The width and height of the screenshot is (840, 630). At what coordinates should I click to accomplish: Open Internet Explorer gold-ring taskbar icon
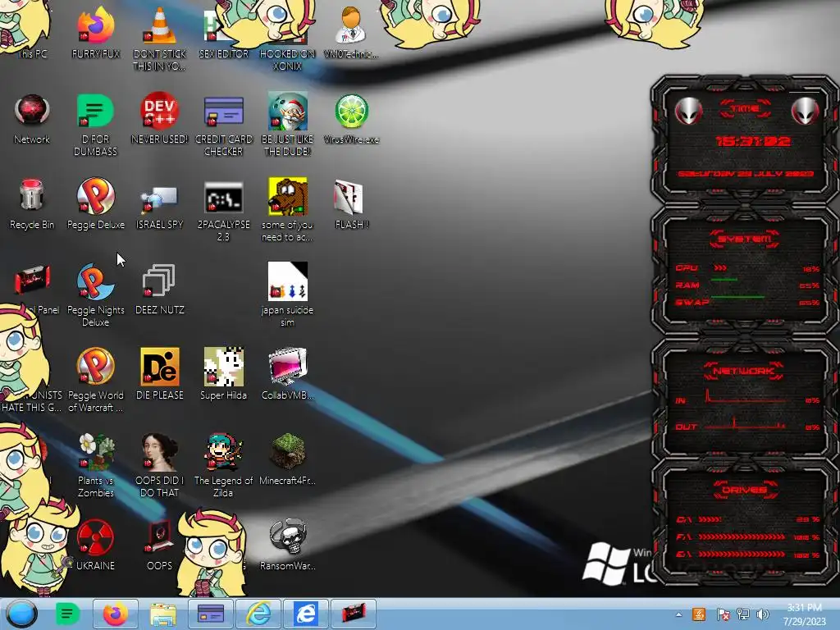(x=258, y=614)
